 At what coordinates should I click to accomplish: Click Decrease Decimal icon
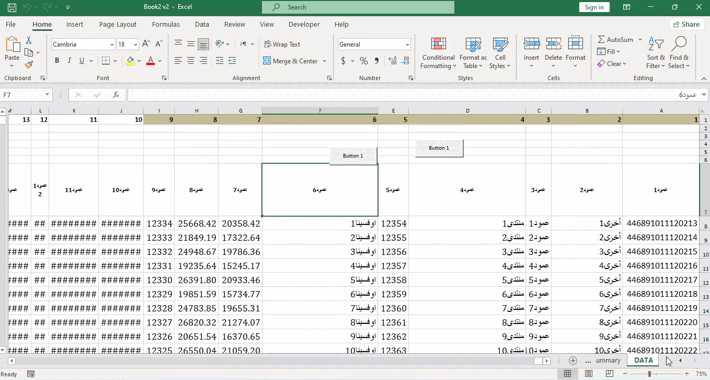tap(405, 61)
